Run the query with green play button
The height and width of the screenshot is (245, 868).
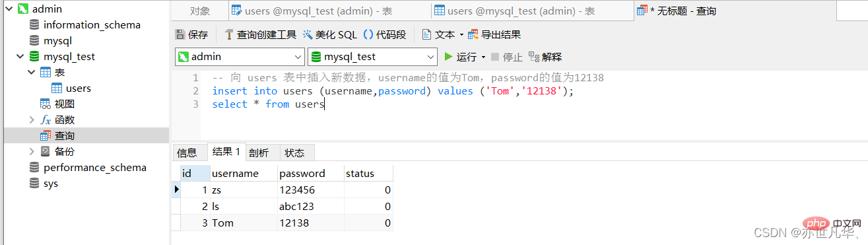coord(449,57)
